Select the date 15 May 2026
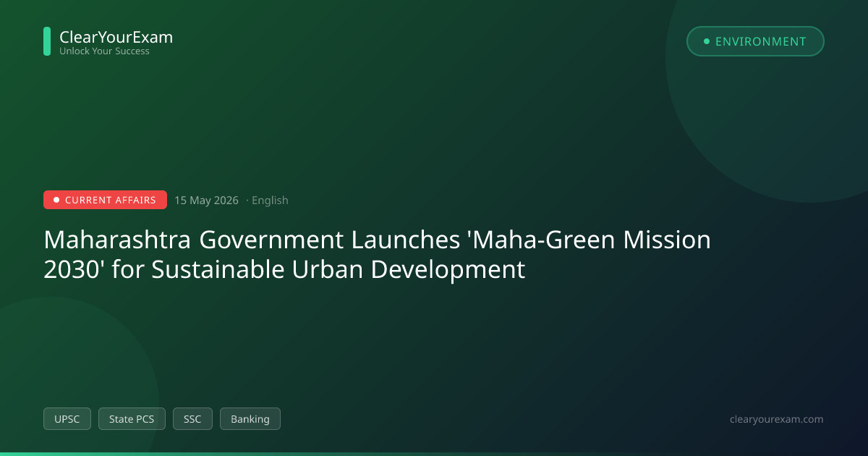 point(206,200)
